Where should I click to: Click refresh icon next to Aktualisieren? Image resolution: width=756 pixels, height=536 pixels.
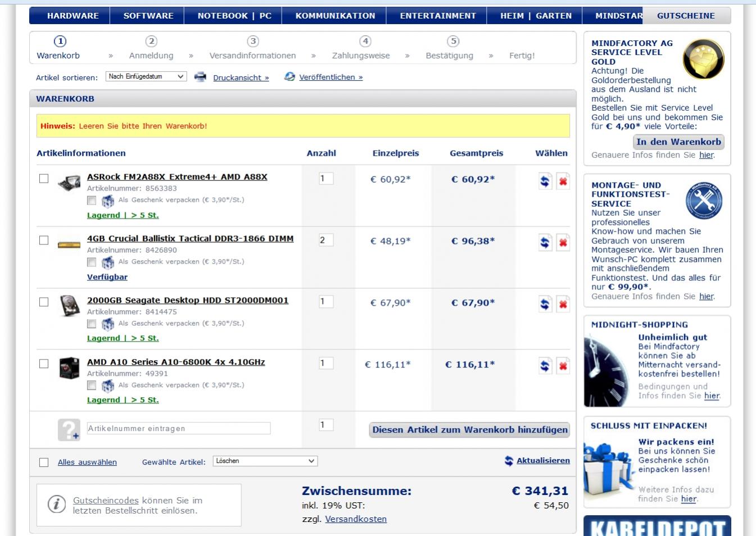coord(509,461)
